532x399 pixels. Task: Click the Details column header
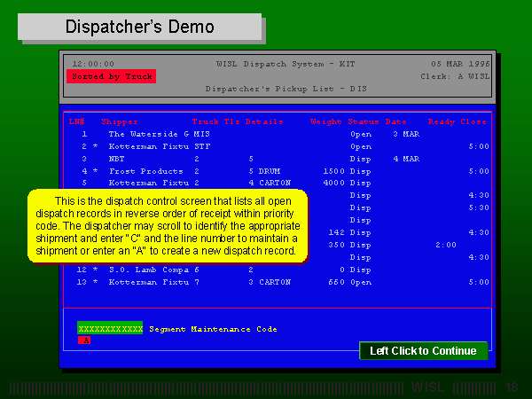264,121
